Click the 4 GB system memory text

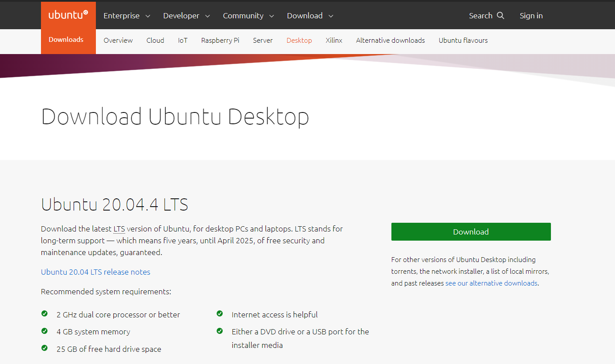pyautogui.click(x=93, y=332)
